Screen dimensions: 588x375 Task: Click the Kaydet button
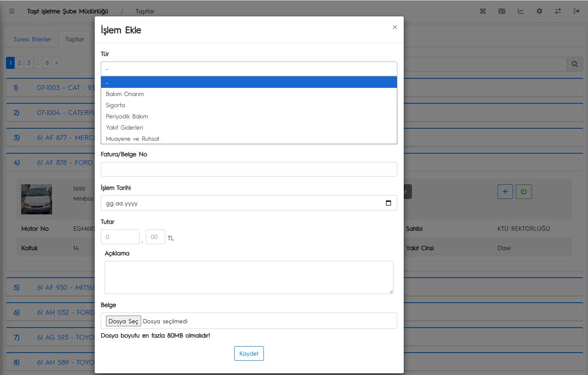click(249, 353)
